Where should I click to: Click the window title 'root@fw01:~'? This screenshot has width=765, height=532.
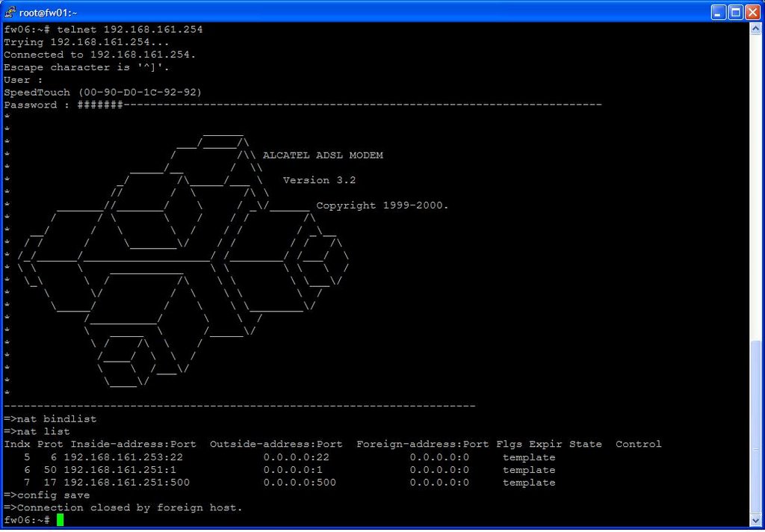[x=48, y=13]
